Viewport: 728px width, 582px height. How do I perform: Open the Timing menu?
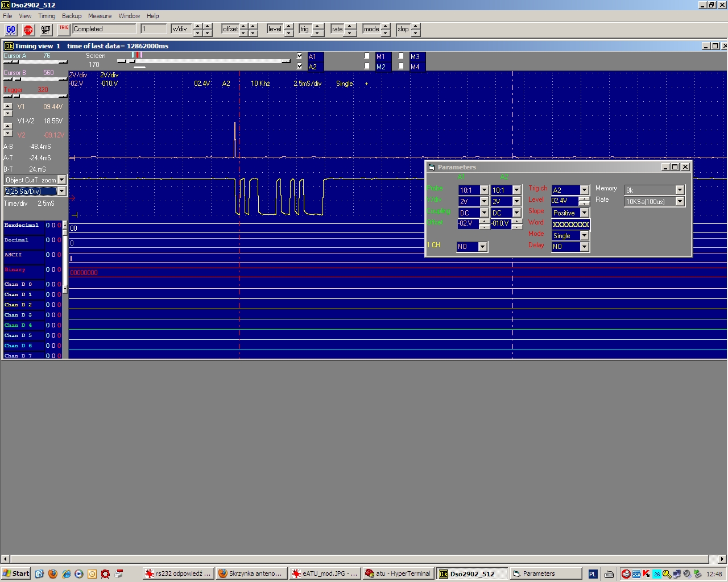(x=47, y=16)
